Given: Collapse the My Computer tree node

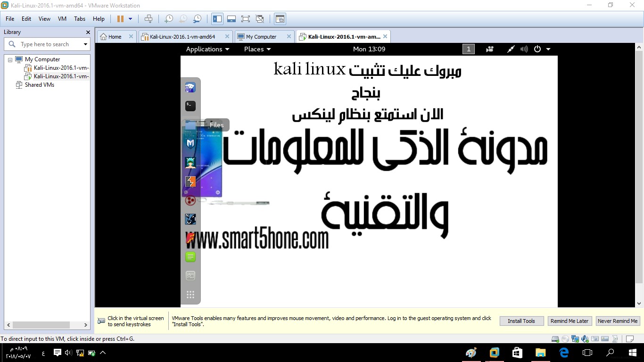Looking at the screenshot, I should point(10,60).
